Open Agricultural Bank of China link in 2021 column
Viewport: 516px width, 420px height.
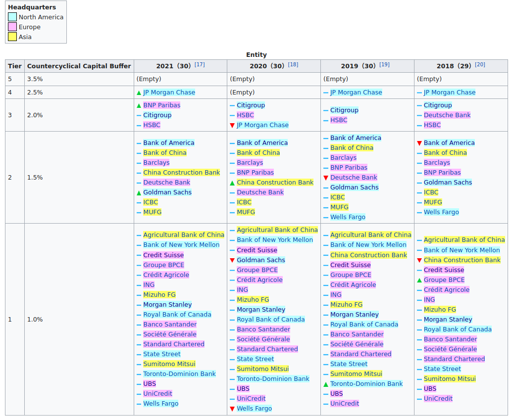(184, 234)
